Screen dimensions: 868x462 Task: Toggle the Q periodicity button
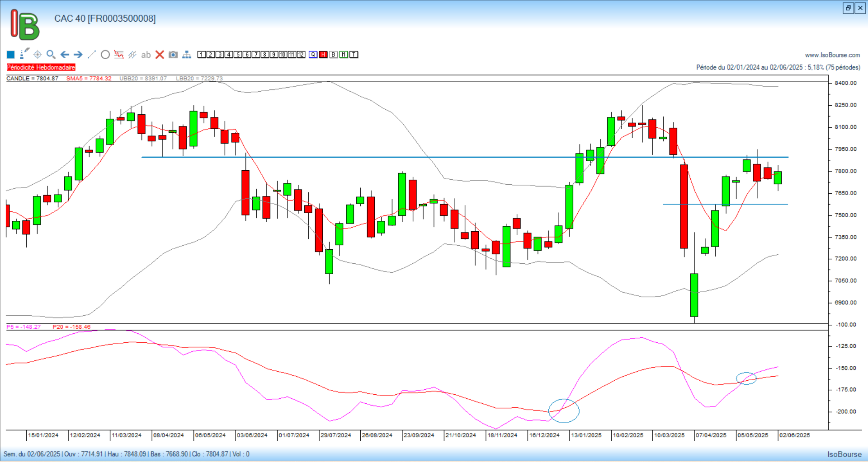tap(313, 55)
